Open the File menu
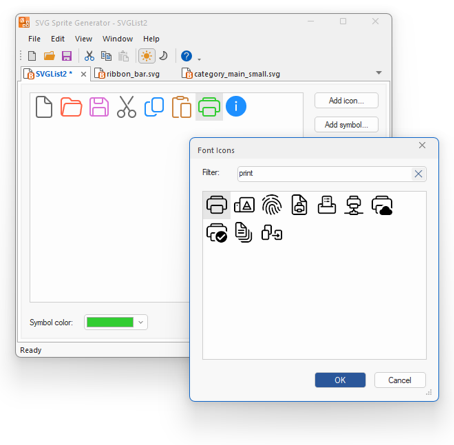The height and width of the screenshot is (445, 454). click(x=34, y=39)
